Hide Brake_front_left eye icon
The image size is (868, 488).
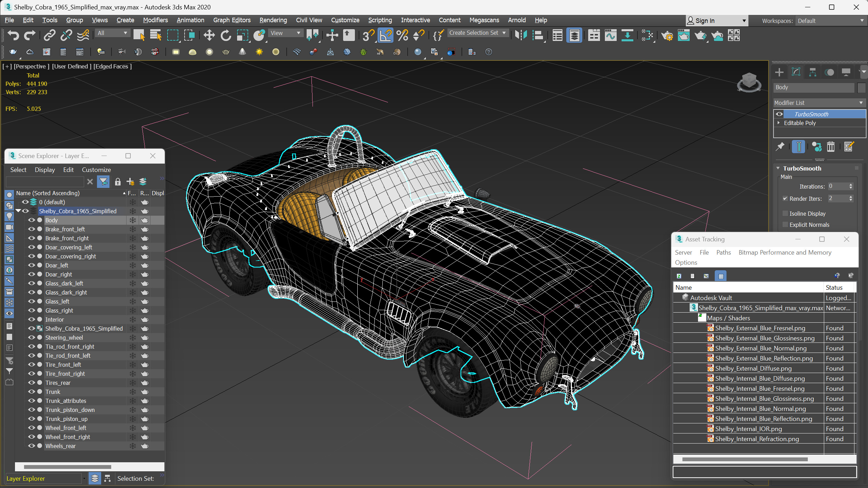pos(32,229)
